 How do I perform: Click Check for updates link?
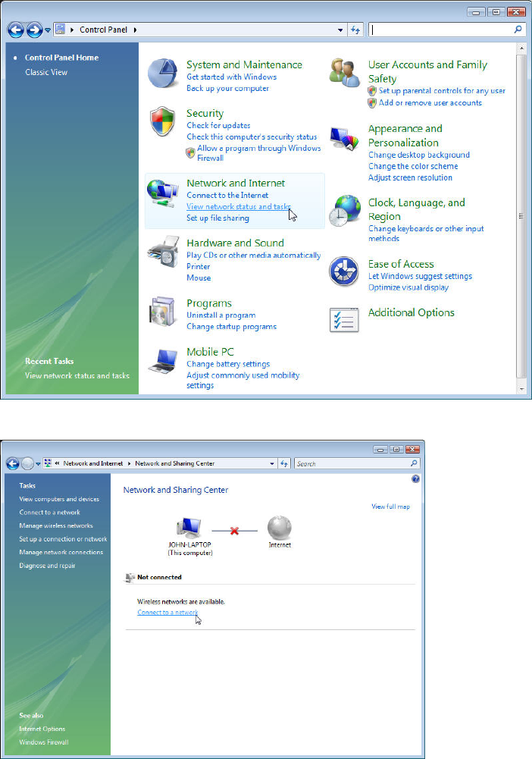pos(218,125)
